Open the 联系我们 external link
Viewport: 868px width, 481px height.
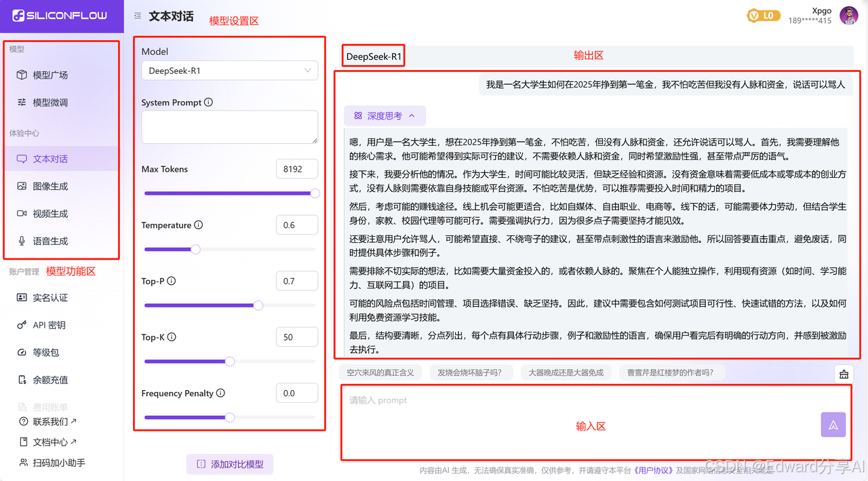55,421
